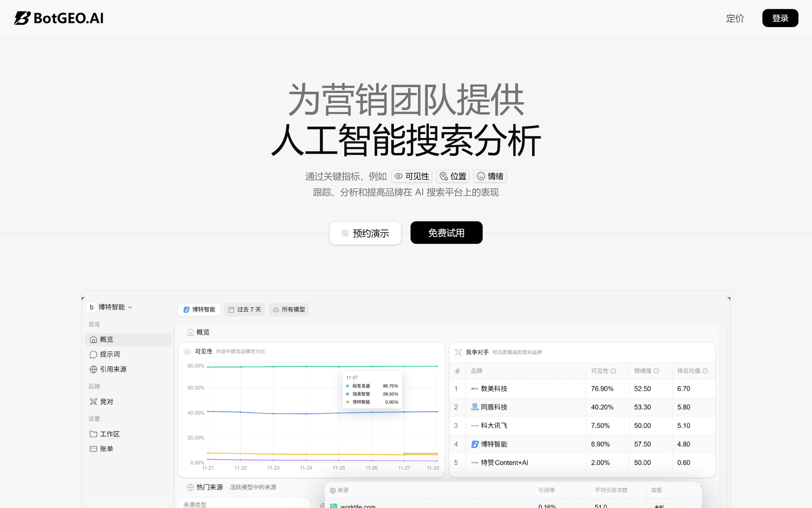Click the 76.90% visibility value

tap(602, 389)
